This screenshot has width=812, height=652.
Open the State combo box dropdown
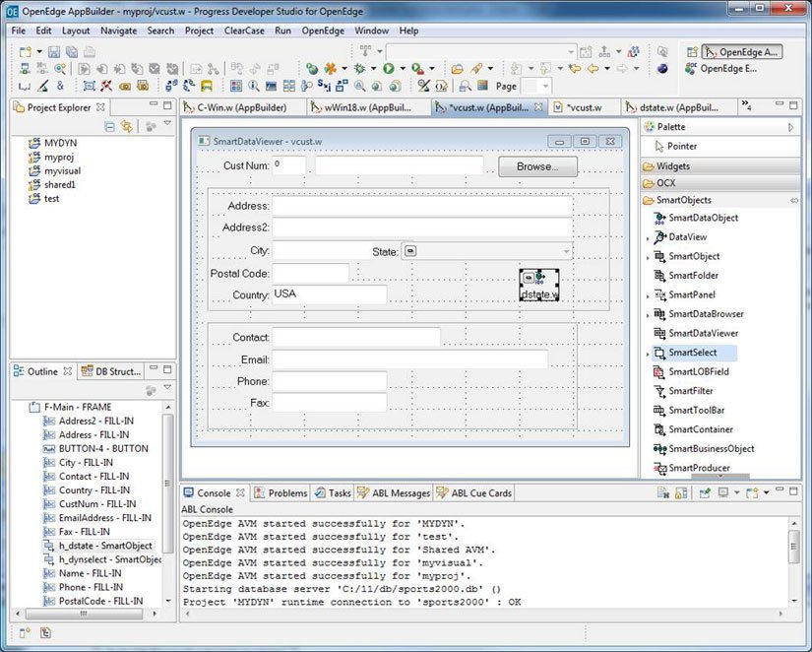[565, 252]
